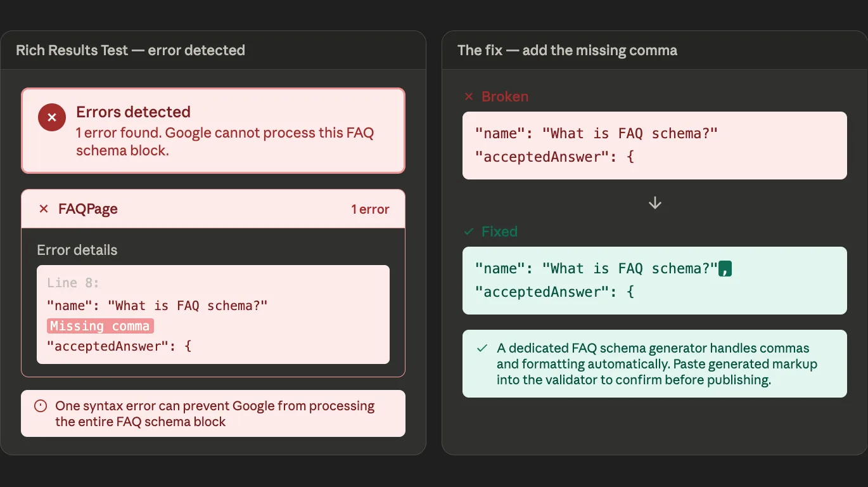
Task: Click the Rich Results Test panel title
Action: (131, 50)
